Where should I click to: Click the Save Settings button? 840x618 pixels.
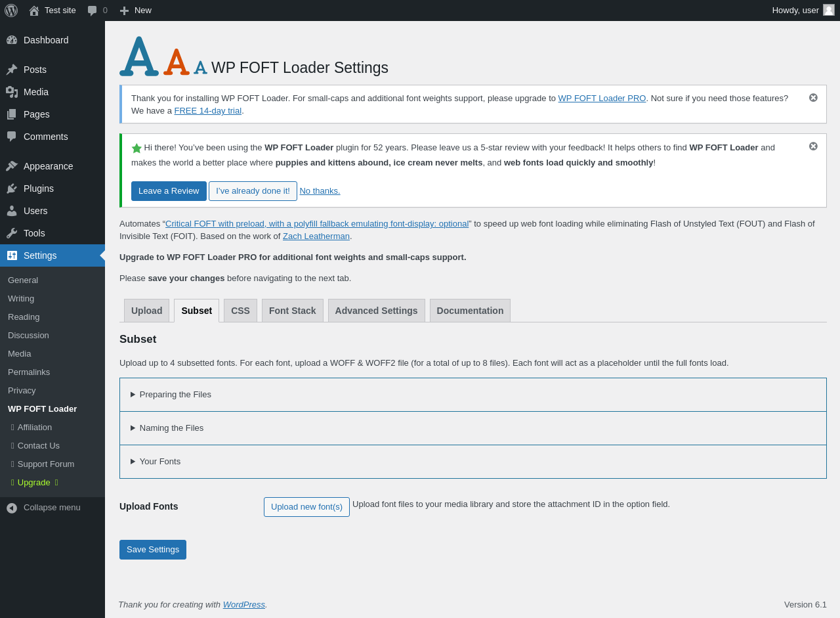tap(153, 550)
